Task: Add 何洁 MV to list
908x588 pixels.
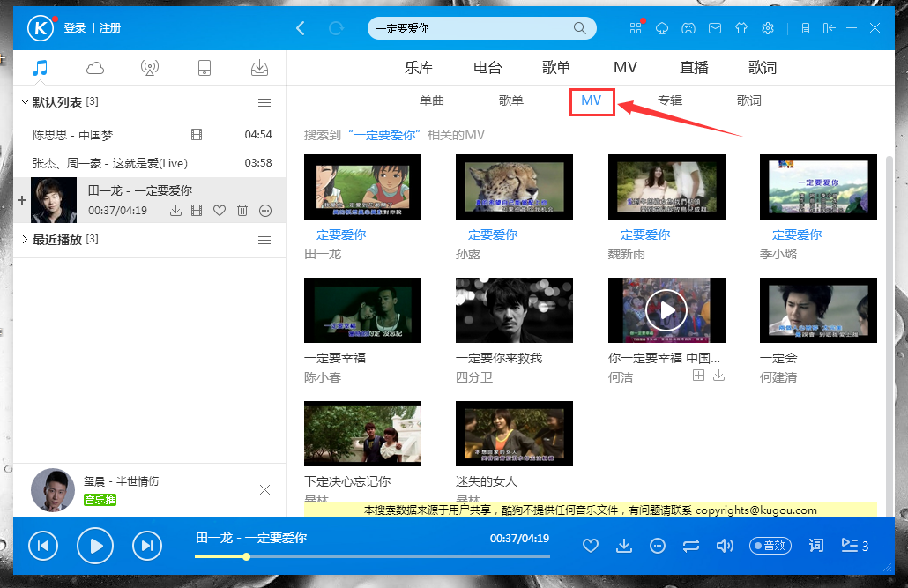Action: [699, 376]
